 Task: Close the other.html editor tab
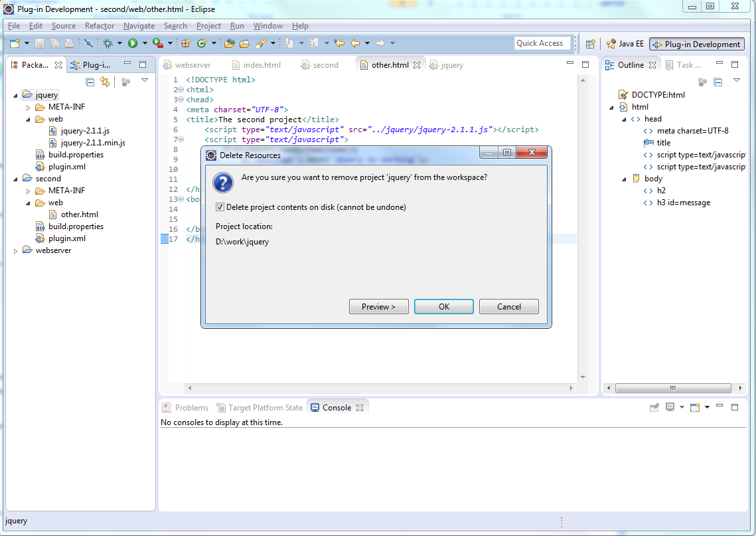417,64
